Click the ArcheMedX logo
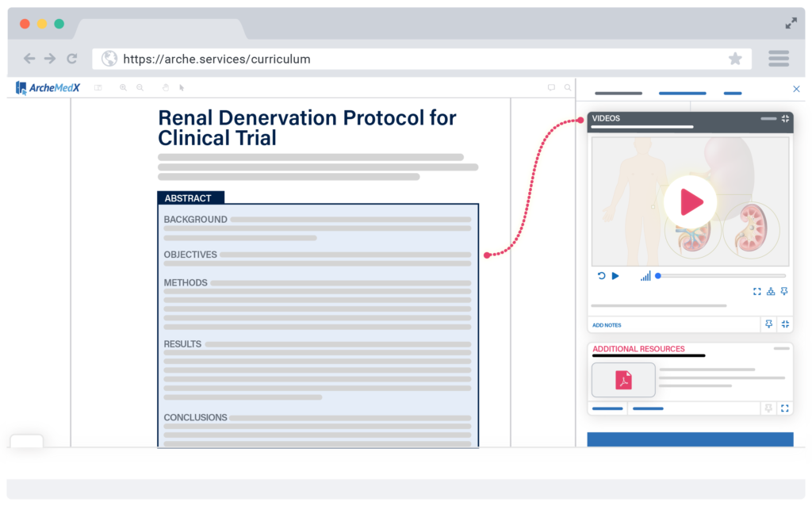The image size is (812, 506). (x=48, y=87)
